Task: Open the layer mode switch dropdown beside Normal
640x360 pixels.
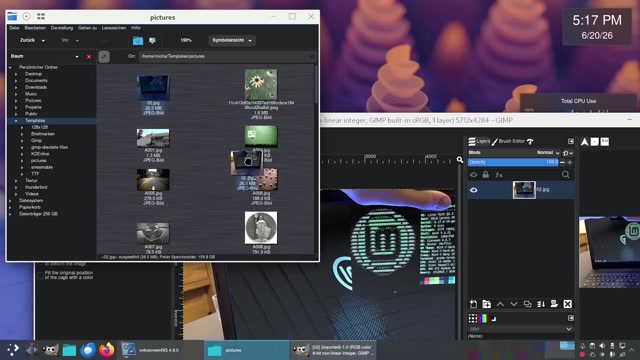Action: pos(568,153)
